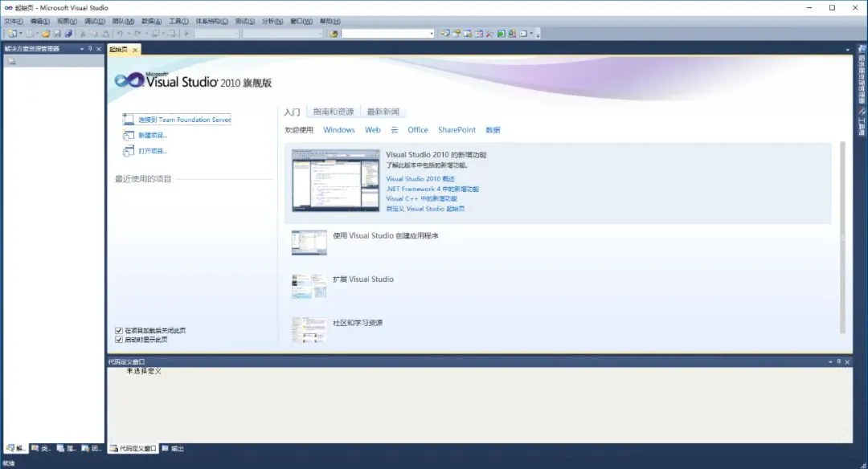Click the Visual Studio 2010 概述 link
The width and height of the screenshot is (868, 469).
[420, 178]
